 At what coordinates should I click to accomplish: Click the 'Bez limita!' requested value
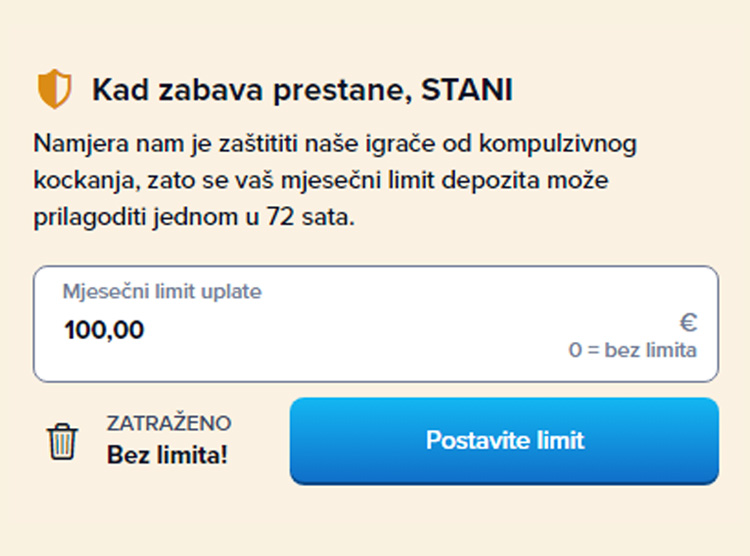pyautogui.click(x=168, y=455)
